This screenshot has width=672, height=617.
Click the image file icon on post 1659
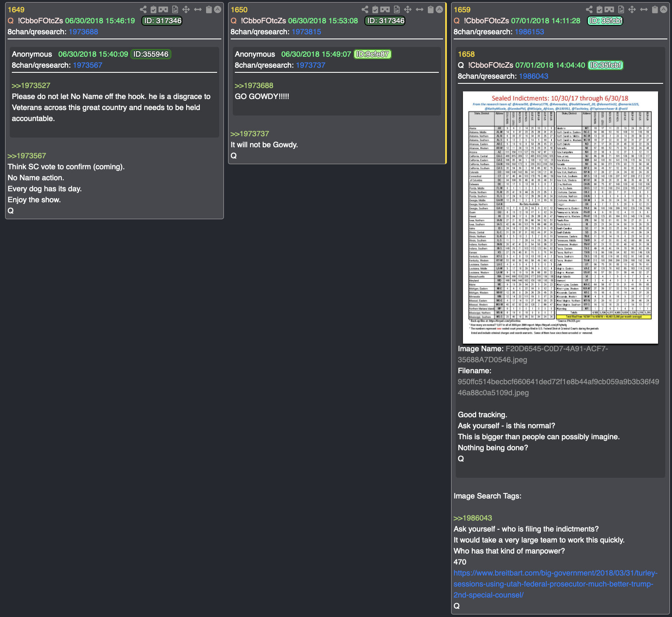coord(621,9)
